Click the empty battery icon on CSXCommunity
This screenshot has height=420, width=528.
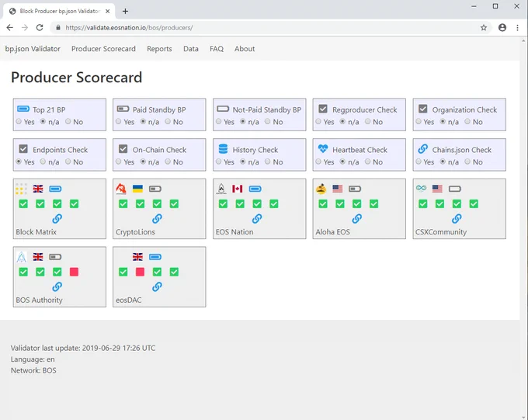coord(455,189)
